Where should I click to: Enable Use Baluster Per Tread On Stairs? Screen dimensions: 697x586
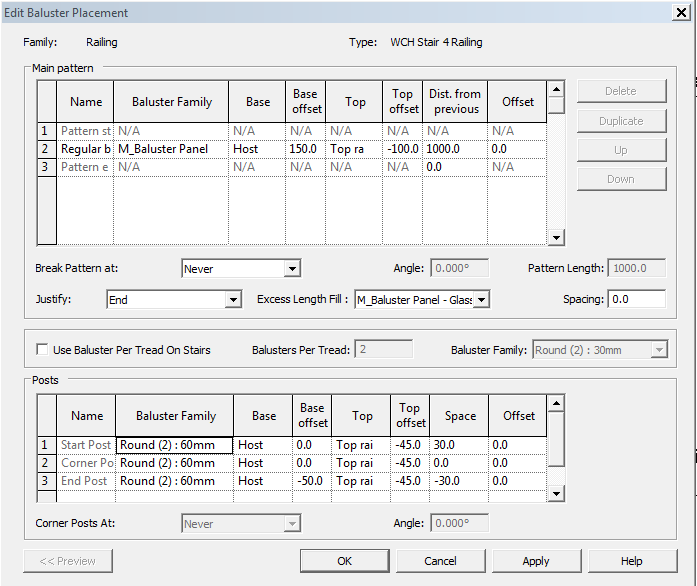point(42,350)
